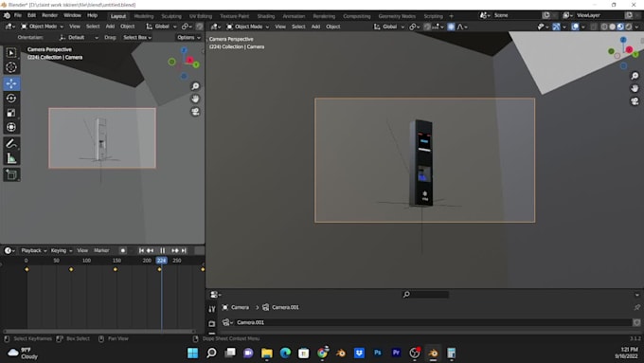Pause the animation playback

click(x=163, y=250)
